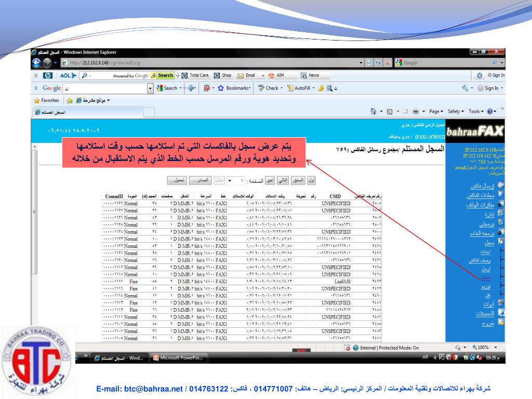This screenshot has height=399, width=532.
Task: Open the page number الصفحة dropdown
Action: click(x=235, y=180)
